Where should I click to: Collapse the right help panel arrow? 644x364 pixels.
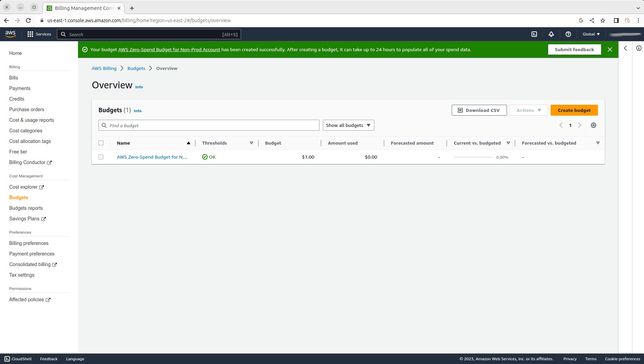[625, 48]
